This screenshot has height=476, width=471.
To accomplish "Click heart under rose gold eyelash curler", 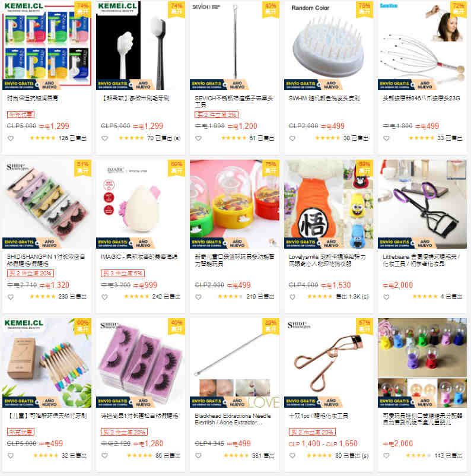I will point(292,456).
